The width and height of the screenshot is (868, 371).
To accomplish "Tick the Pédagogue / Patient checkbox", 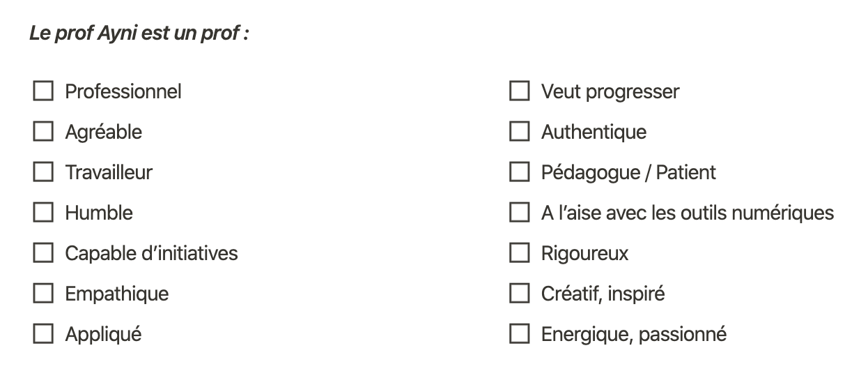I will (x=519, y=172).
